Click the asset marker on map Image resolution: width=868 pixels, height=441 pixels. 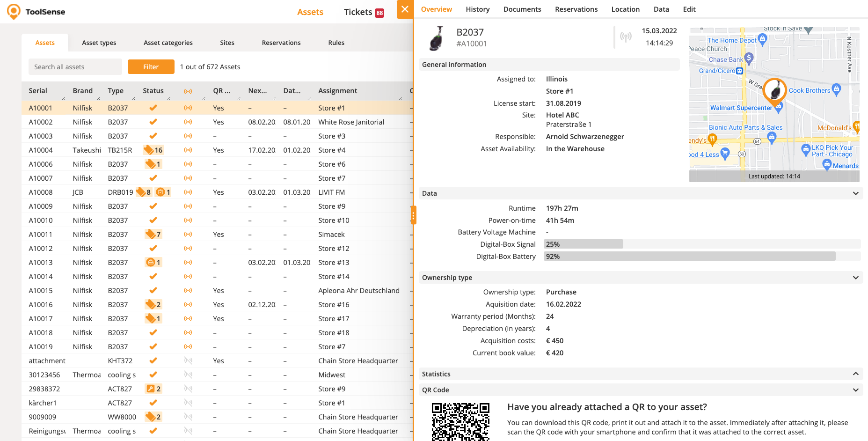(x=774, y=91)
